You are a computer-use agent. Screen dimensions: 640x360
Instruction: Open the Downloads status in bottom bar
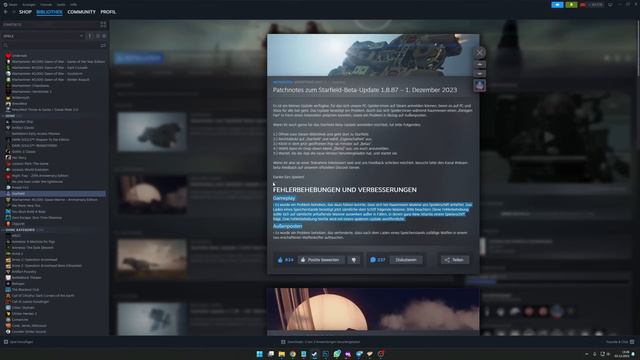(320, 342)
